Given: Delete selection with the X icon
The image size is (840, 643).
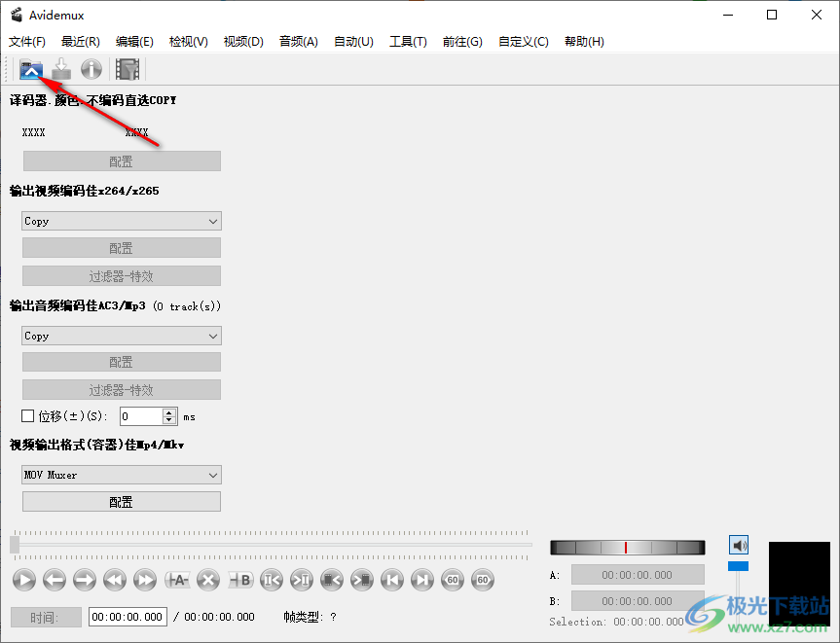Looking at the screenshot, I should point(207,580).
